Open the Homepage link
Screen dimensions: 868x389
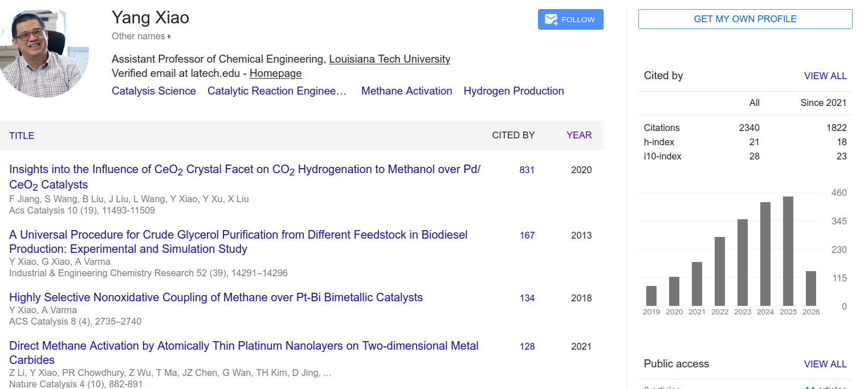pos(275,73)
